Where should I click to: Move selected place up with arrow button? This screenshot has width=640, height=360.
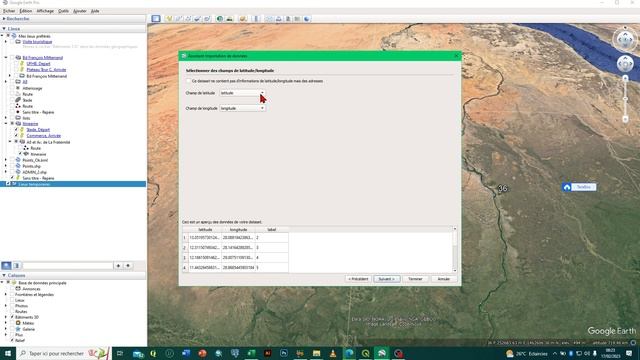tap(118, 266)
